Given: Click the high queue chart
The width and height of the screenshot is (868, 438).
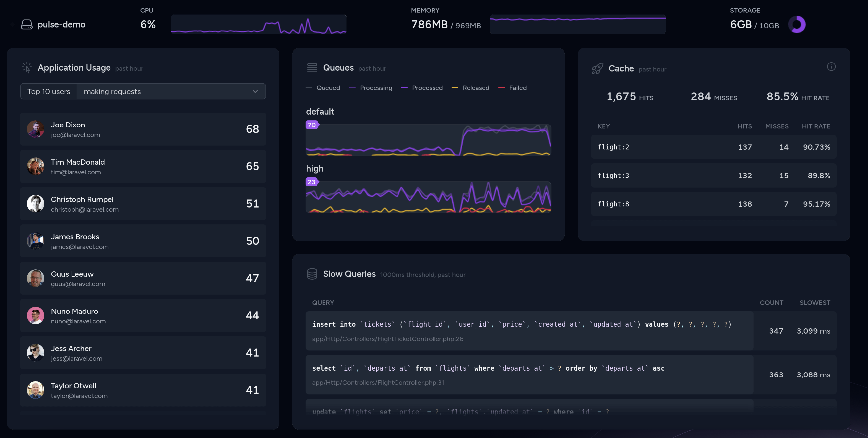Looking at the screenshot, I should click(x=428, y=197).
